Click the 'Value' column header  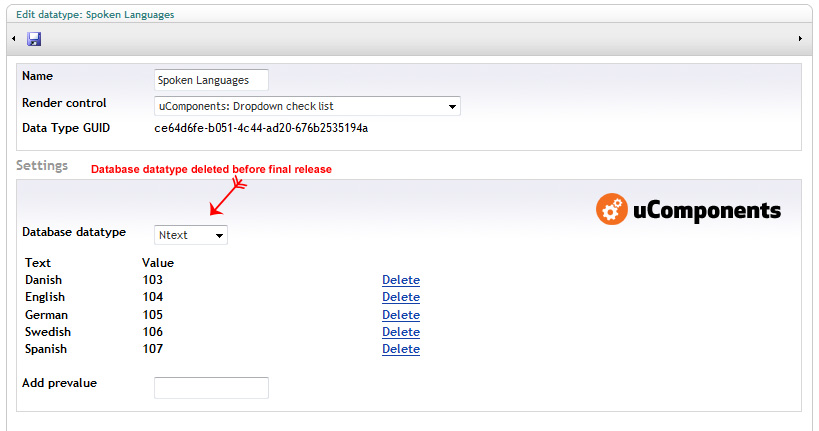(x=158, y=263)
